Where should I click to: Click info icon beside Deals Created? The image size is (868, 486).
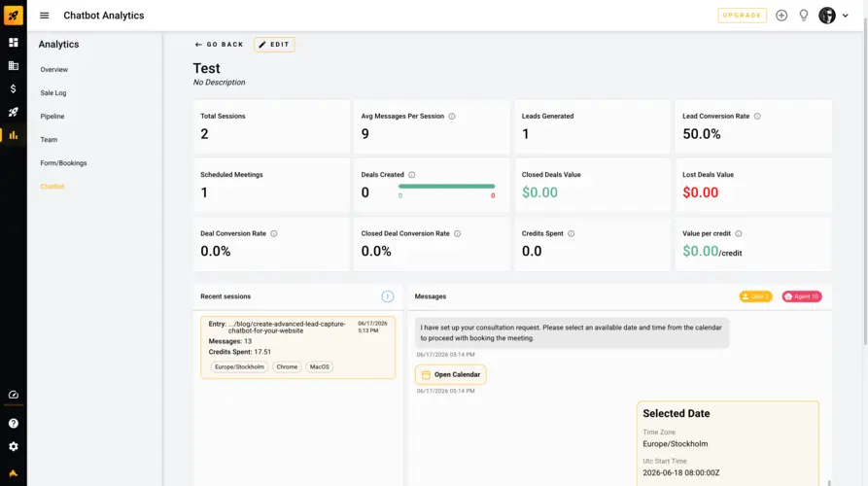click(412, 175)
